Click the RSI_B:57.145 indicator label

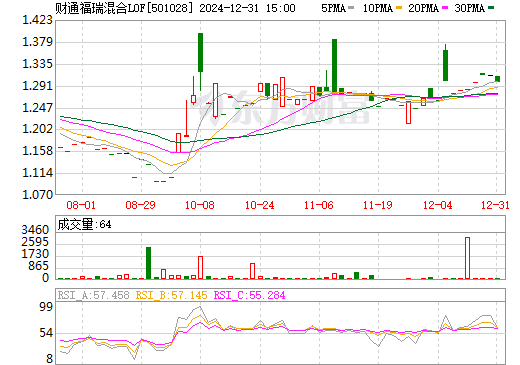[x=171, y=295]
